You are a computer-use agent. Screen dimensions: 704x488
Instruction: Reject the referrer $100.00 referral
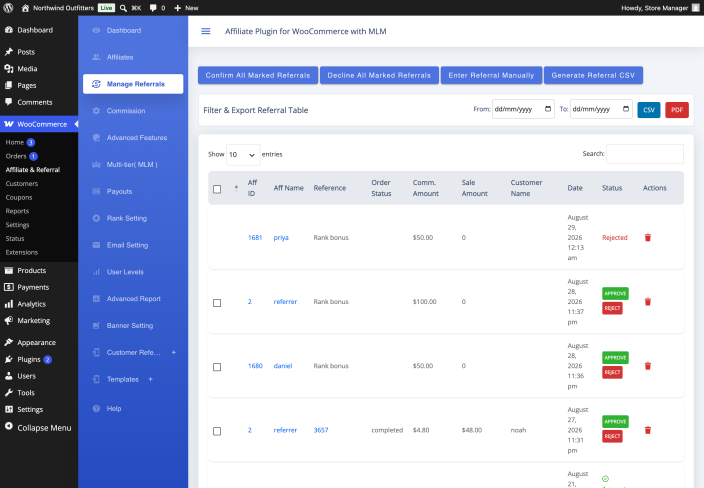(612, 308)
